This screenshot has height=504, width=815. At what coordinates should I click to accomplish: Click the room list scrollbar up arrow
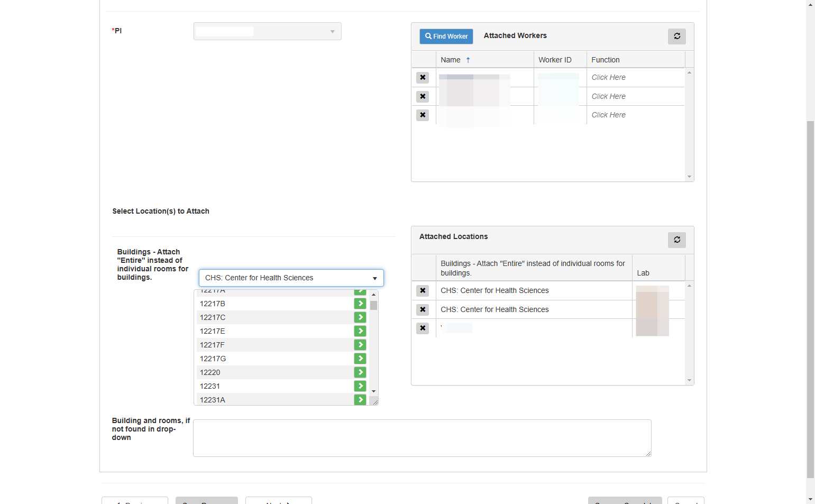pyautogui.click(x=373, y=294)
